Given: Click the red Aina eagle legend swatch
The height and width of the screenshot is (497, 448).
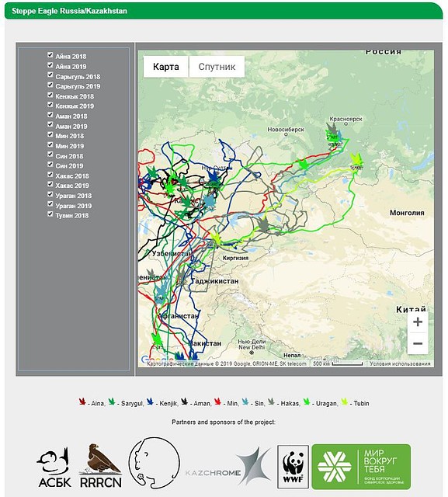Looking at the screenshot, I should (x=82, y=402).
